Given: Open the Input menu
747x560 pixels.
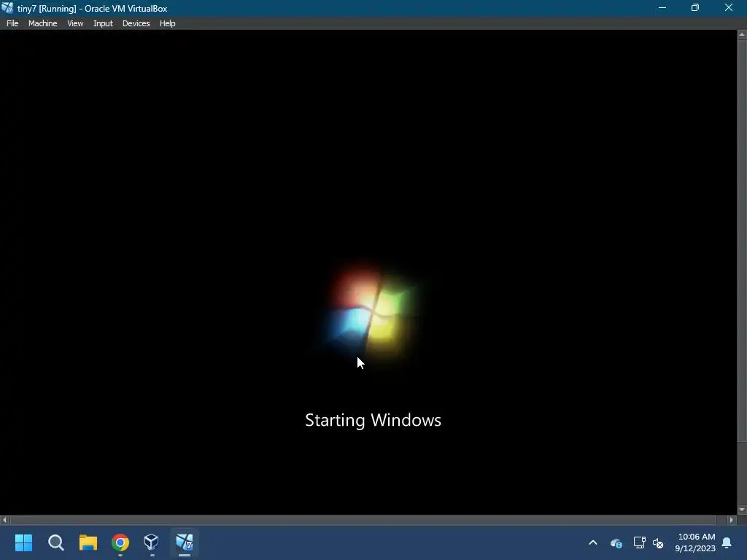Looking at the screenshot, I should coord(103,23).
